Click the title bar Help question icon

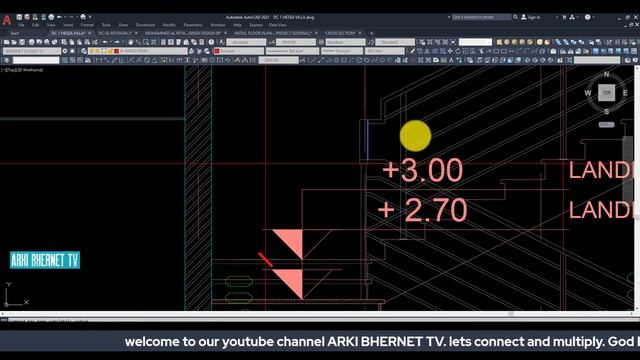(x=587, y=17)
